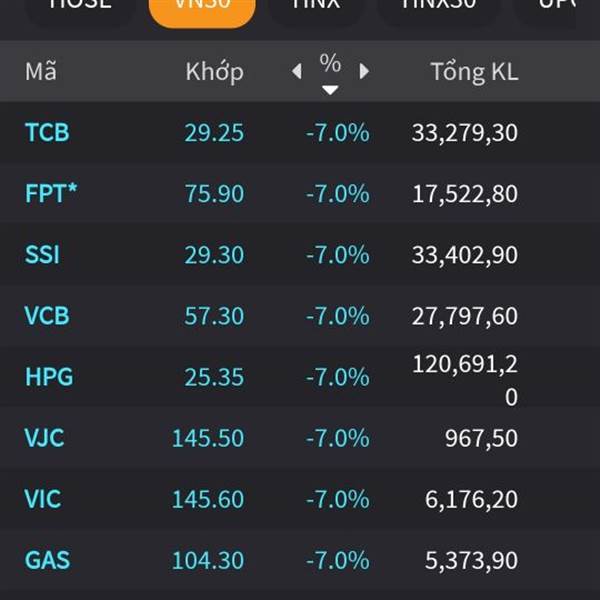Click HPG matched price 25.35
This screenshot has height=600, width=600.
coord(214,377)
